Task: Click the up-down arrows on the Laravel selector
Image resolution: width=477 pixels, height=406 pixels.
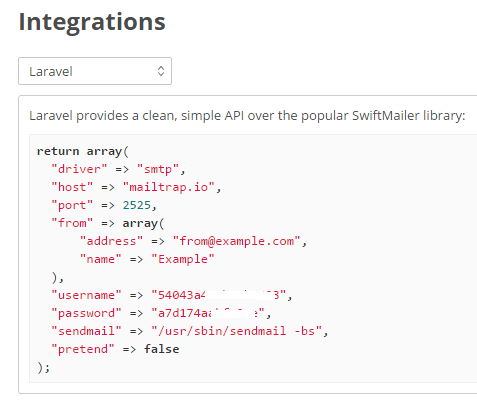Action: (161, 71)
